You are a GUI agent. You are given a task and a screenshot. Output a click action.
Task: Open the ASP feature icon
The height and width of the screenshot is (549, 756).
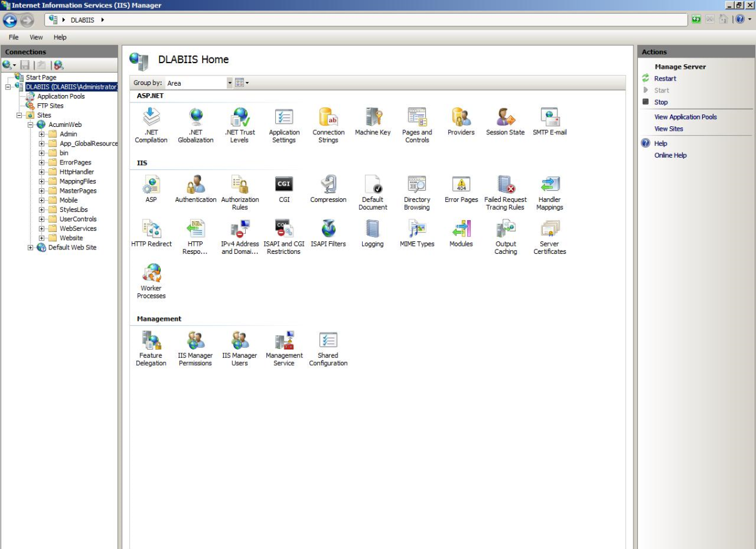click(x=151, y=189)
